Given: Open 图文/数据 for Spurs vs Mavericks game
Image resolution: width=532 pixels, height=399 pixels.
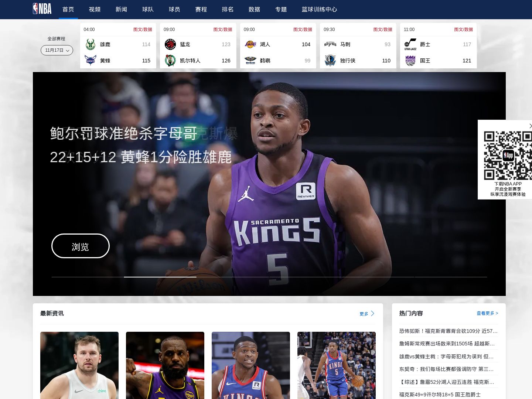Looking at the screenshot, I should click(383, 30).
